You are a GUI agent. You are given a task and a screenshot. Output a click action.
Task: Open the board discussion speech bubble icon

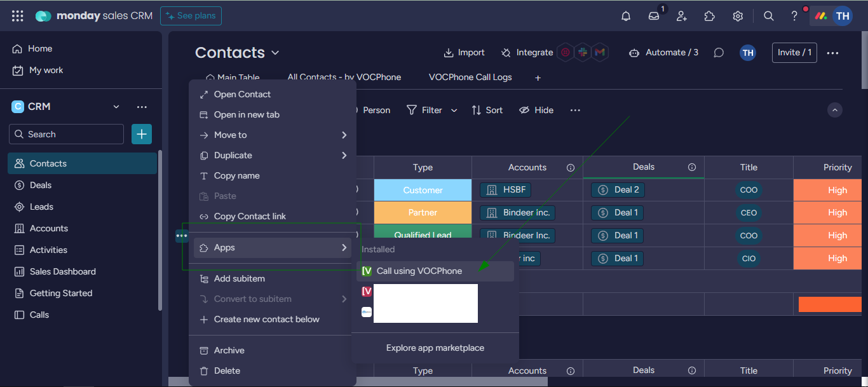coord(719,53)
